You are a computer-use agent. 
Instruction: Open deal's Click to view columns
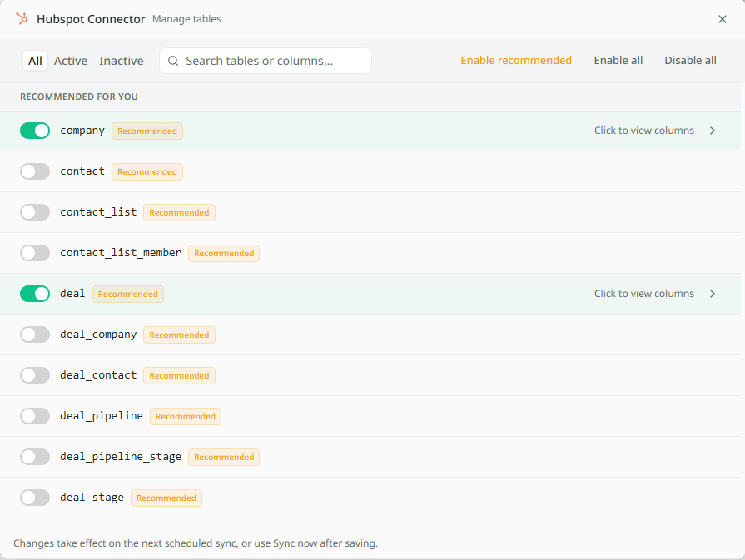[x=643, y=294]
